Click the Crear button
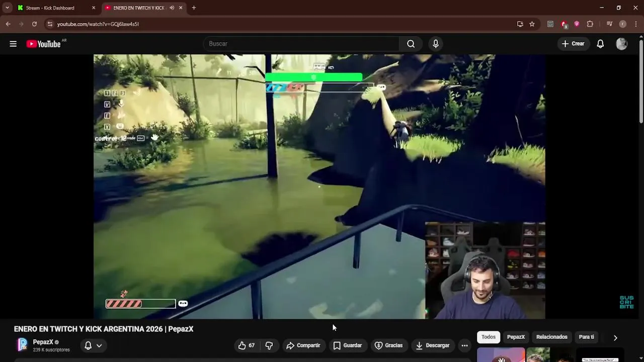The height and width of the screenshot is (362, 644). (x=573, y=44)
